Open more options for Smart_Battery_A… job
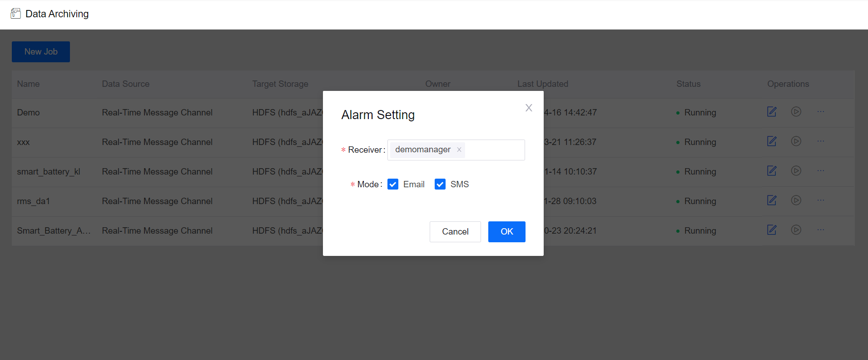Image resolution: width=868 pixels, height=360 pixels. 821,230
